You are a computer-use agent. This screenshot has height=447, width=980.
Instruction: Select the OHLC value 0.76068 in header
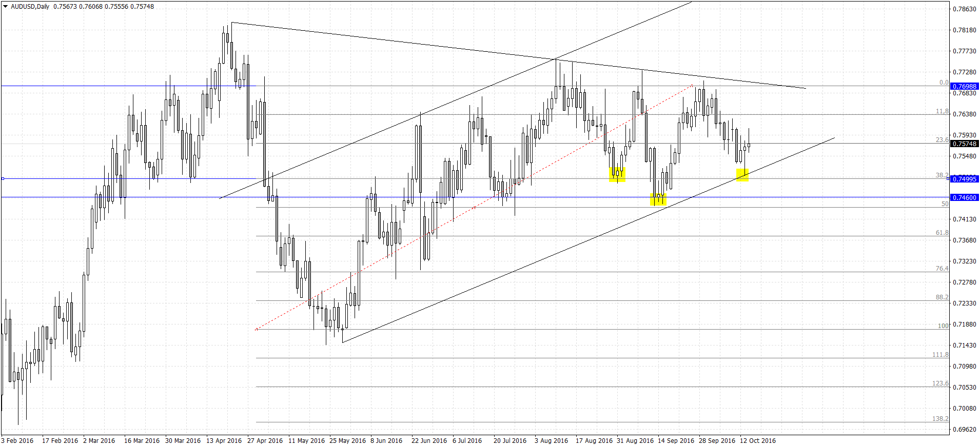tap(90, 7)
